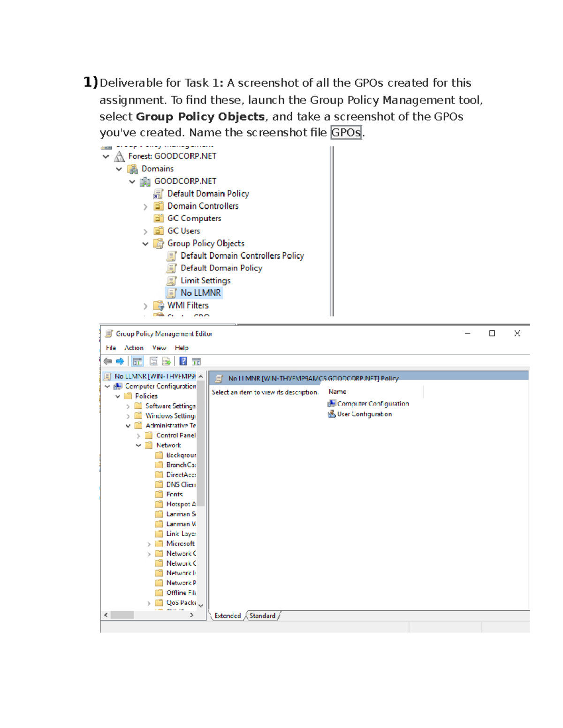Open the View menu
The width and height of the screenshot is (563, 728).
click(x=159, y=348)
